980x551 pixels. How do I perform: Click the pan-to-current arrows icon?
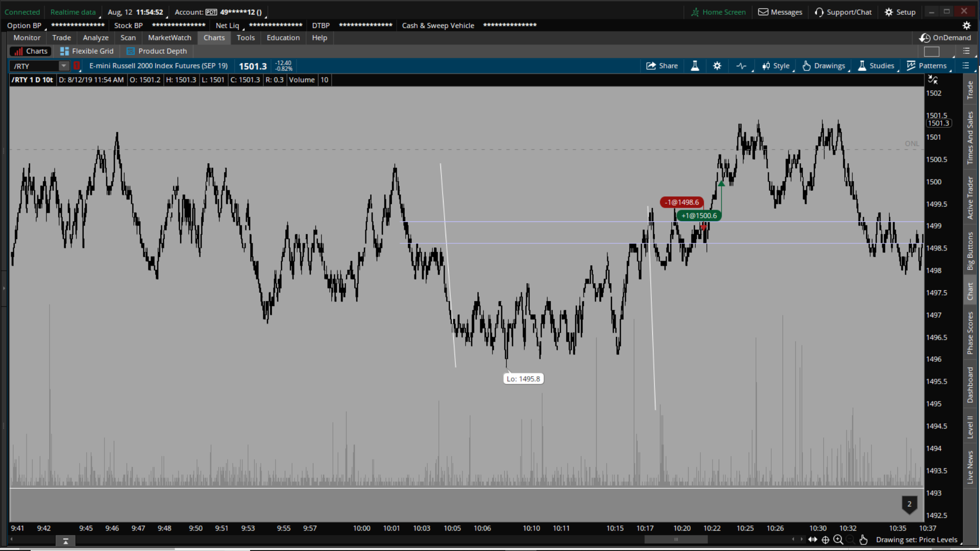pyautogui.click(x=812, y=540)
